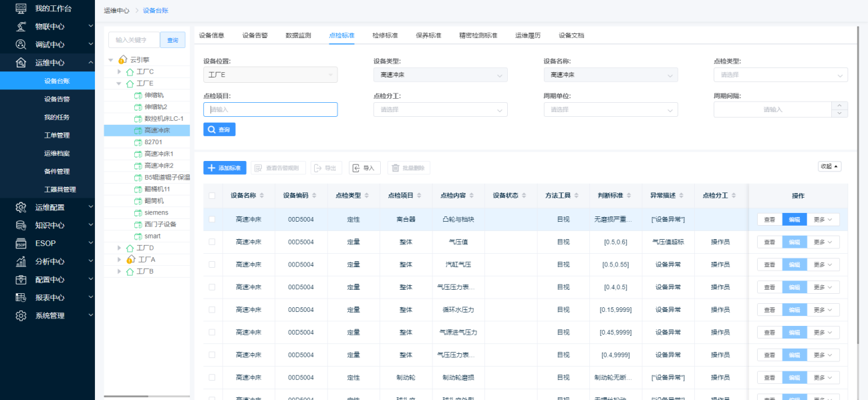Expand the 工厂C tree node
Viewport: 868px width, 400px height.
click(x=120, y=71)
